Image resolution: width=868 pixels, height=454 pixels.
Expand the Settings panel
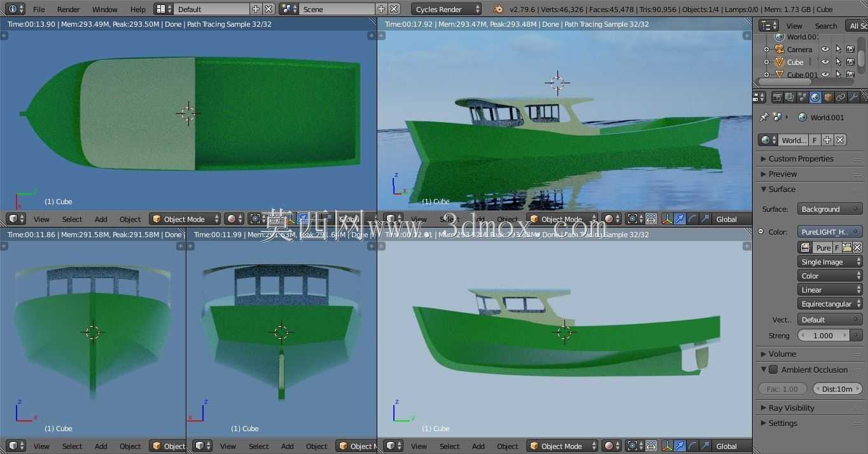coord(783,423)
